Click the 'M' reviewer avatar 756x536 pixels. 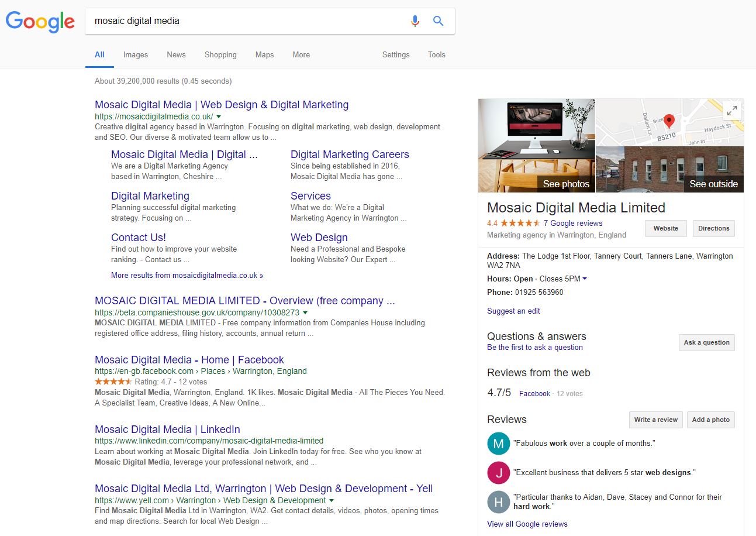pos(498,444)
